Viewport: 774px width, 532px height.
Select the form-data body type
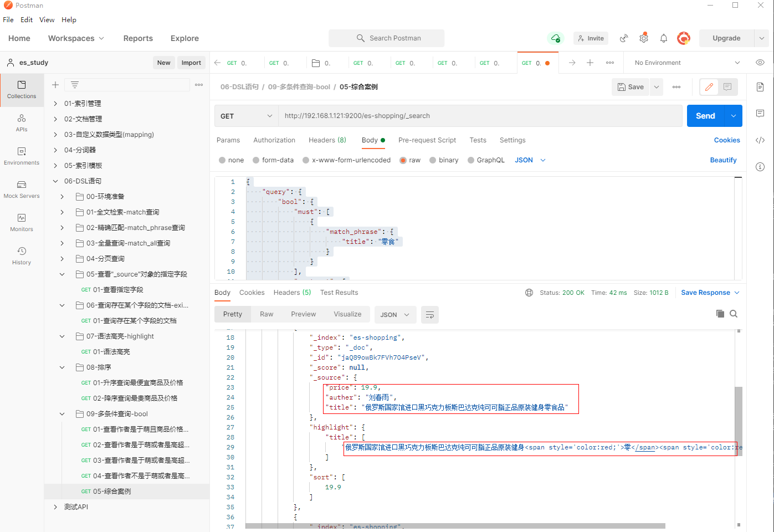tap(256, 160)
